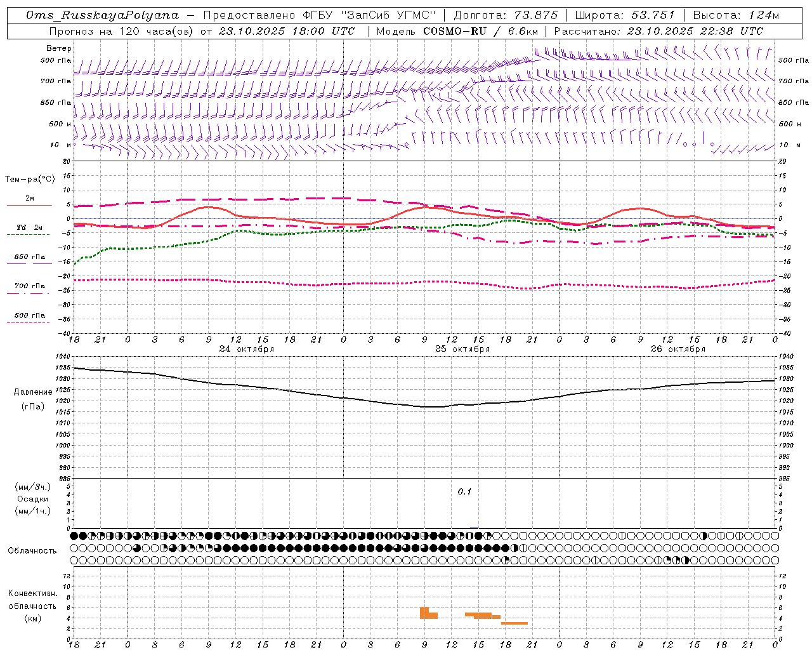Viewport: 812px width, 650px height.
Task: Click the '26 октября' date label
Action: pos(678,349)
